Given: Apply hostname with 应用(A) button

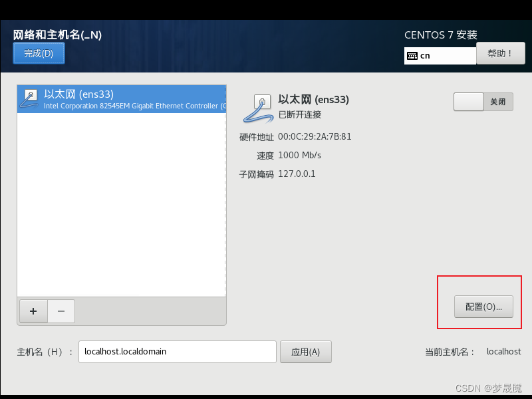Looking at the screenshot, I should pyautogui.click(x=306, y=352).
